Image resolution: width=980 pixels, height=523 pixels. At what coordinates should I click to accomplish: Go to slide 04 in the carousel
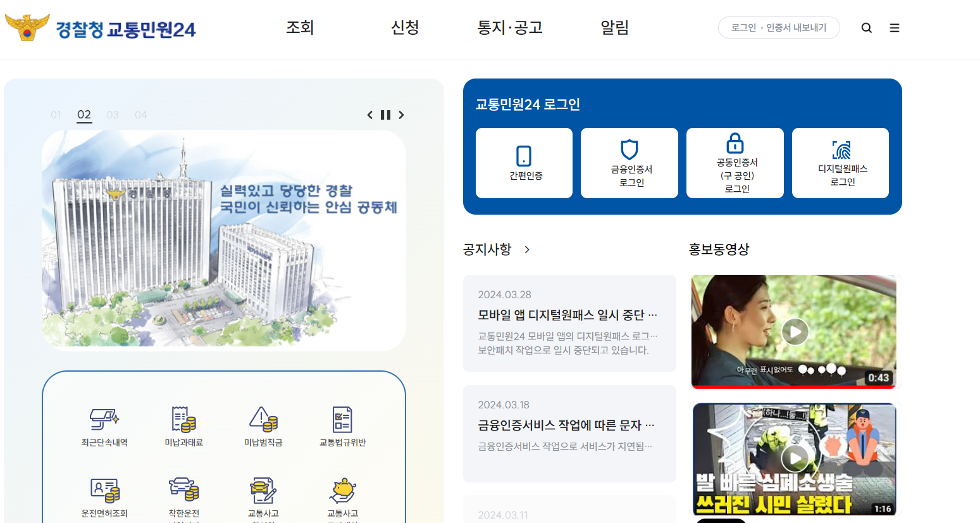tap(140, 115)
